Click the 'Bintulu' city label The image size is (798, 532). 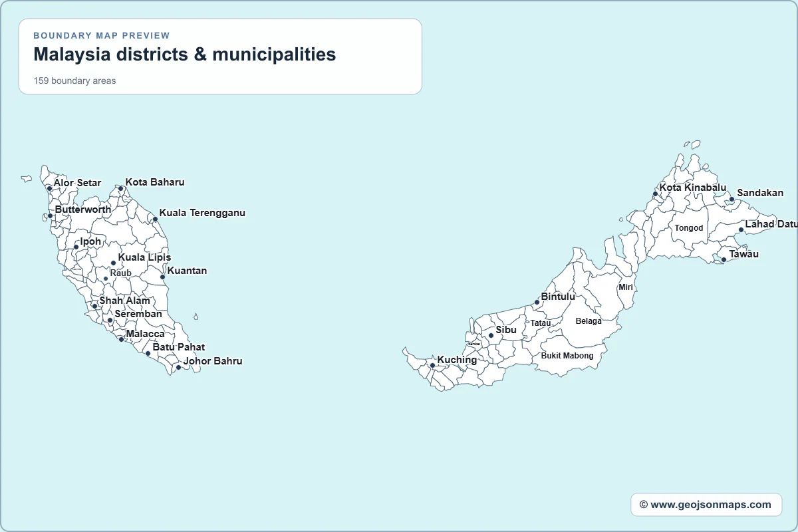tap(558, 297)
